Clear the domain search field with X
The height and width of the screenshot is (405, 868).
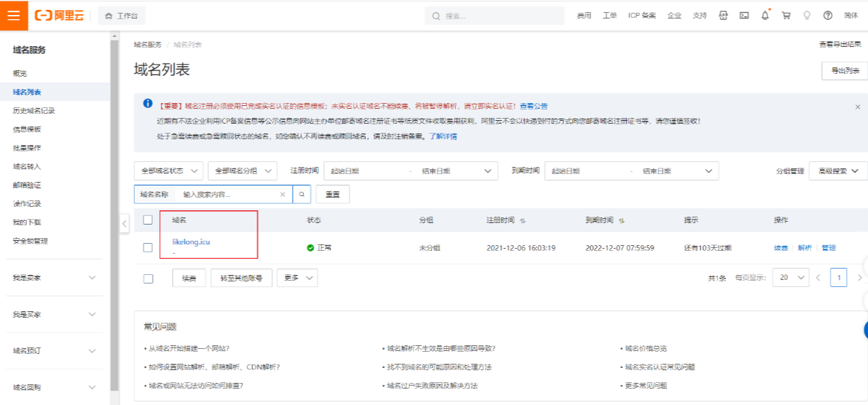282,194
